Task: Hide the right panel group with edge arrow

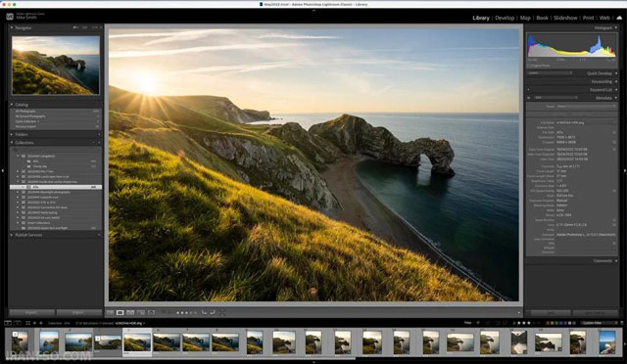Action: click(x=625, y=170)
